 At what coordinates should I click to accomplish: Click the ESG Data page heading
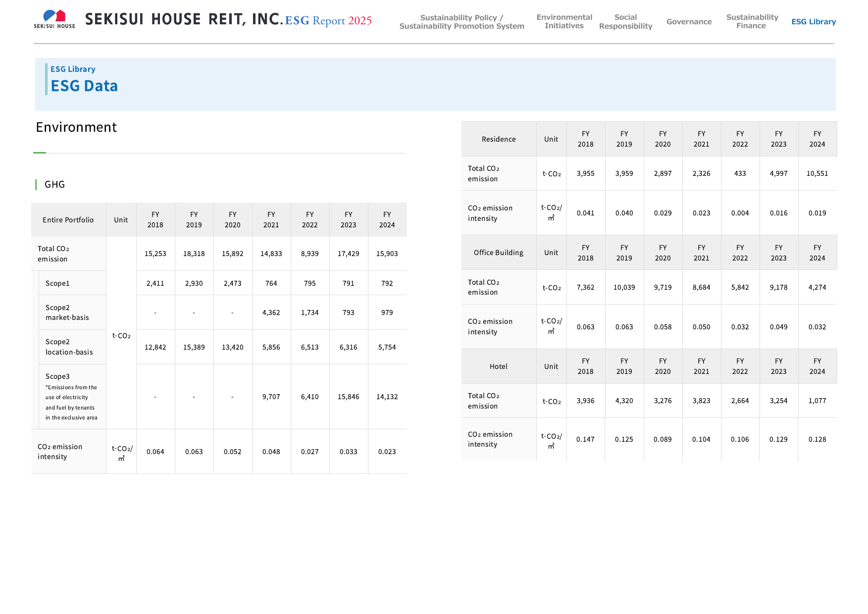[x=84, y=86]
